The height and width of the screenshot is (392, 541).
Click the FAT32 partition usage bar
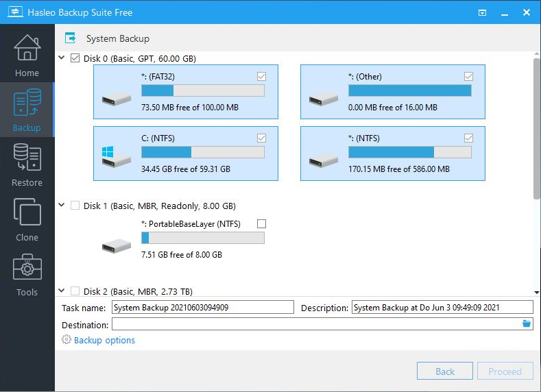pyautogui.click(x=203, y=90)
